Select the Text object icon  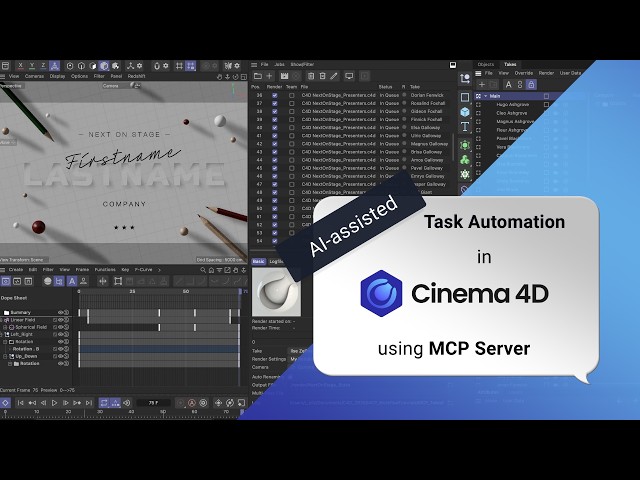465,127
